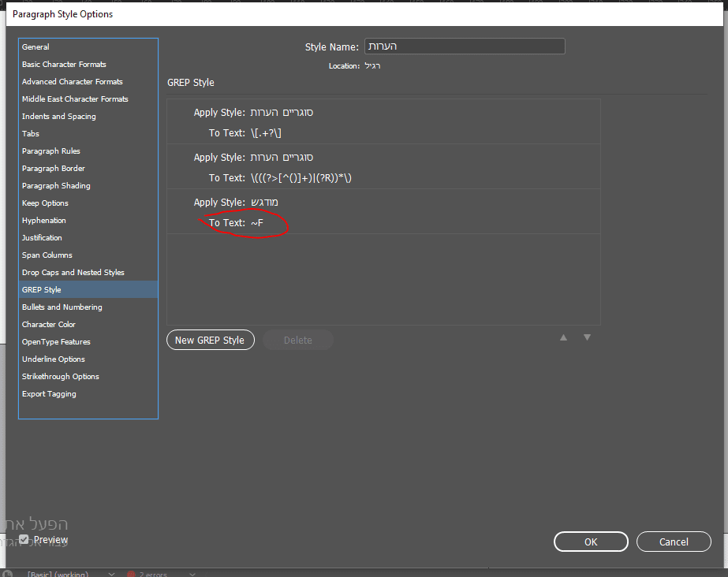Image resolution: width=728 pixels, height=577 pixels.
Task: Open preflight errors dropdown arrow in status bar
Action: [192, 574]
